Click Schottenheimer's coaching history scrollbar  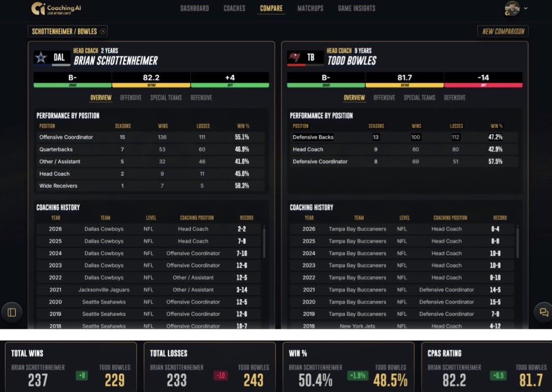(264, 242)
